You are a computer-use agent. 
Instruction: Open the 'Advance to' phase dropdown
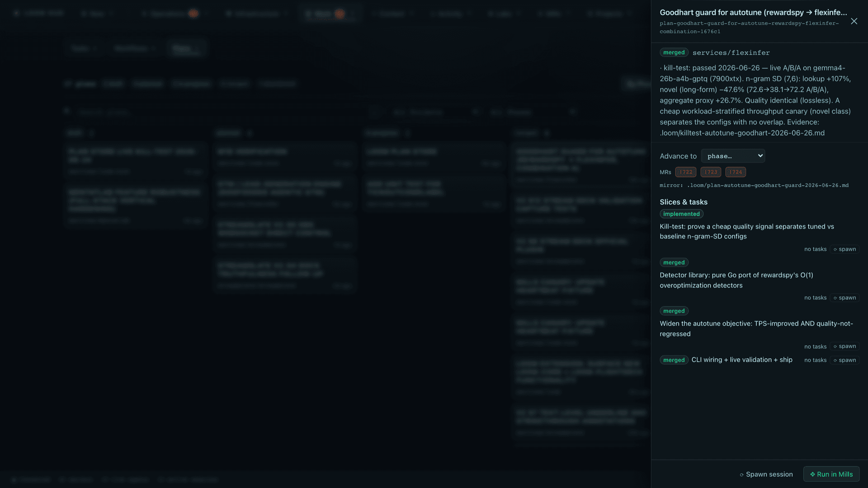[733, 156]
